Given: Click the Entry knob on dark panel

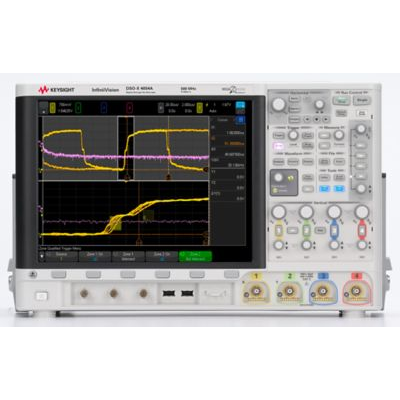Looking at the screenshot, I should tap(279, 178).
